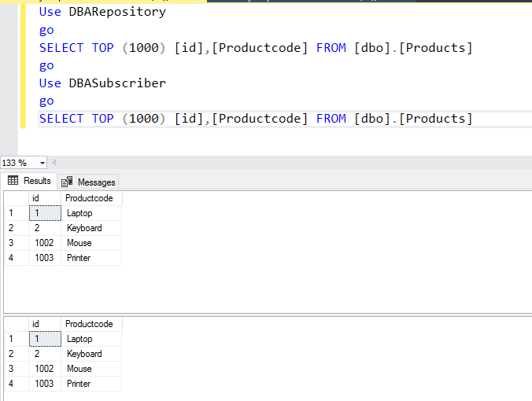Select id 1002 cell in first result grid

point(44,243)
